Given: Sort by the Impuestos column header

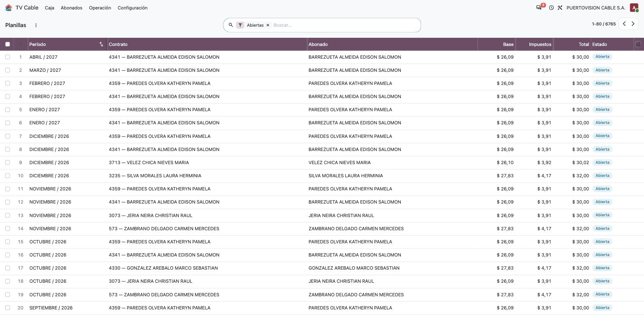Looking at the screenshot, I should (534, 44).
